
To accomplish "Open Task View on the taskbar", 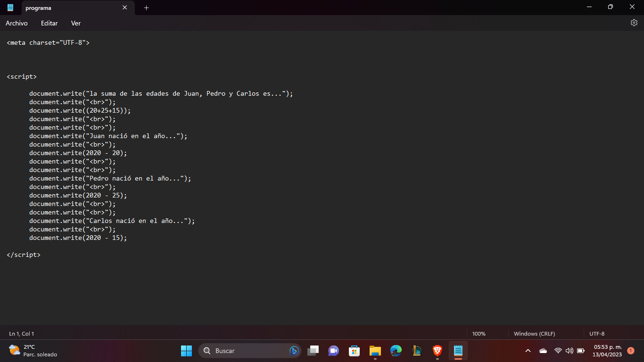I will pyautogui.click(x=313, y=351).
